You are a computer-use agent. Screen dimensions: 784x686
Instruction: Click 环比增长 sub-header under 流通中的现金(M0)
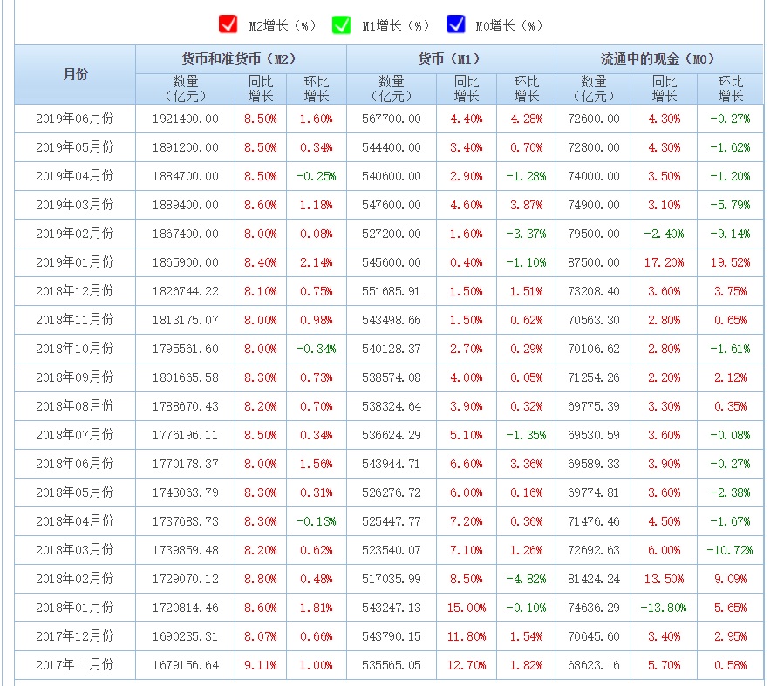730,89
